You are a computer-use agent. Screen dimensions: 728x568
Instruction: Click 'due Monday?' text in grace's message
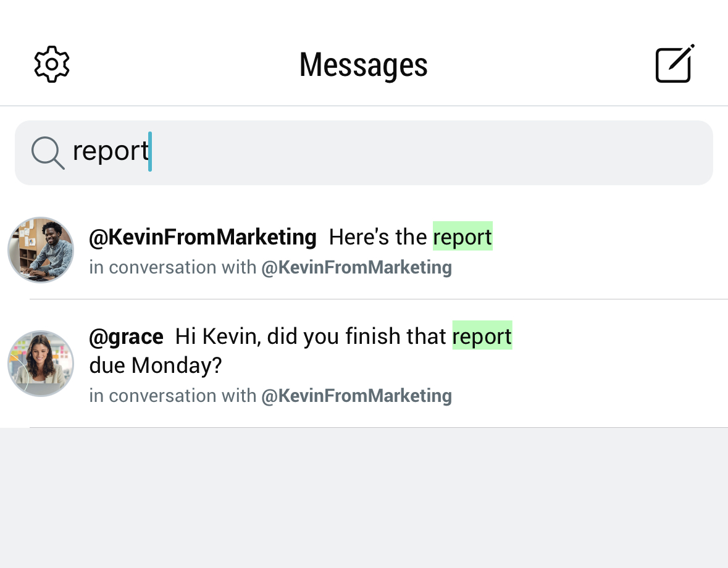pyautogui.click(x=156, y=365)
